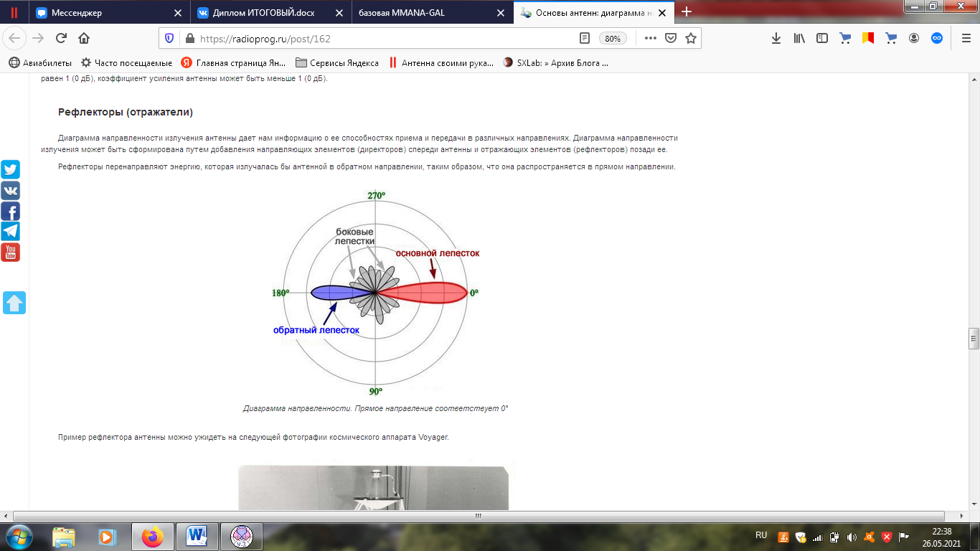Toggle Reader View for this article

(585, 38)
